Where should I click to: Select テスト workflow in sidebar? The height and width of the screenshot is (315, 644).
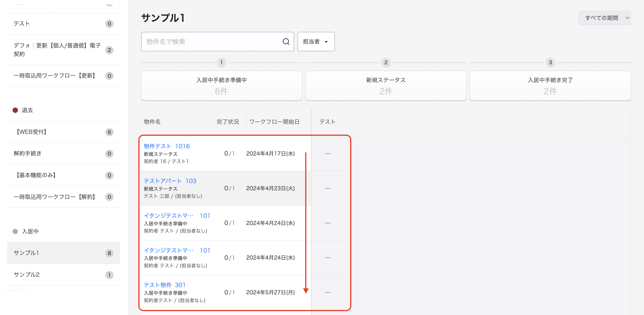[x=64, y=23]
